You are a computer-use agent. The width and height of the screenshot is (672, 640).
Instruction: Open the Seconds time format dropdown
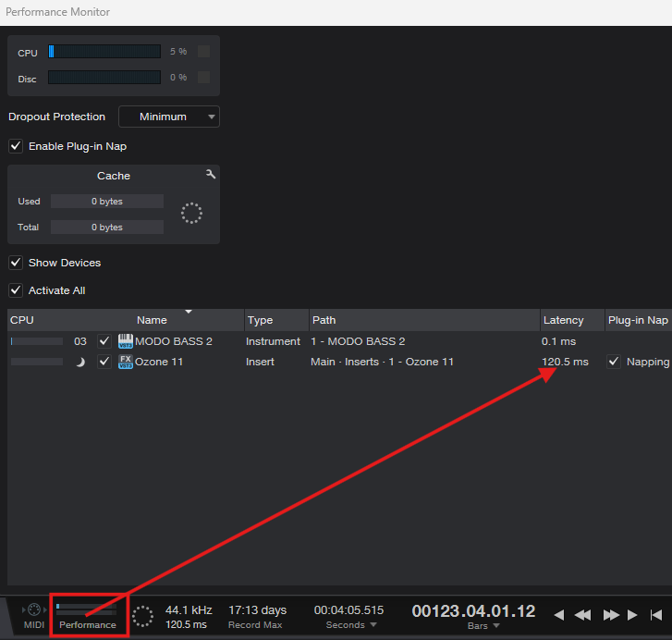pos(351,624)
